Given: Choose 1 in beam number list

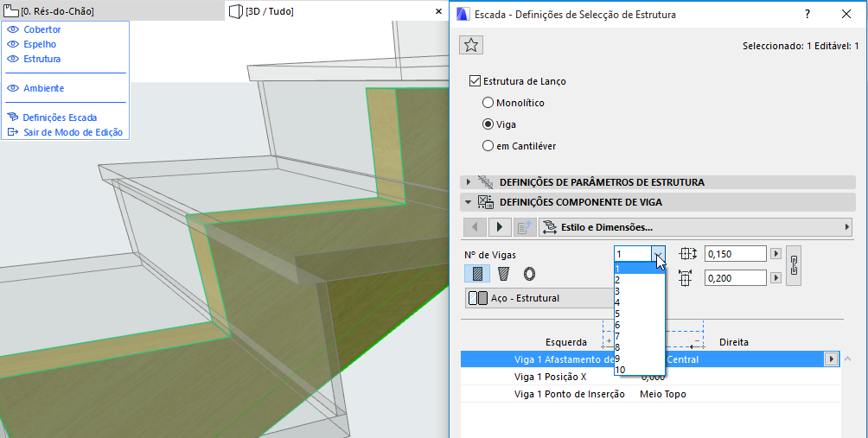Looking at the screenshot, I should coord(640,270).
